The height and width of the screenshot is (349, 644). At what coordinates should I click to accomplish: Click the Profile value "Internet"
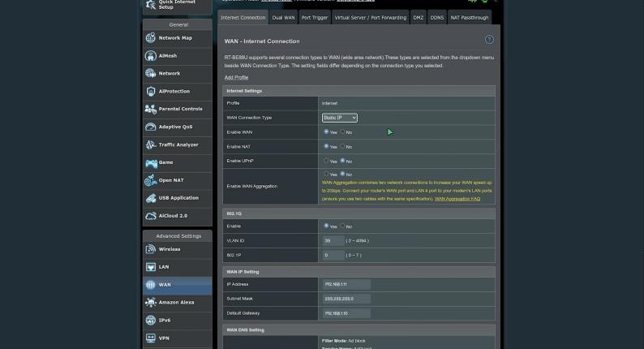click(329, 103)
